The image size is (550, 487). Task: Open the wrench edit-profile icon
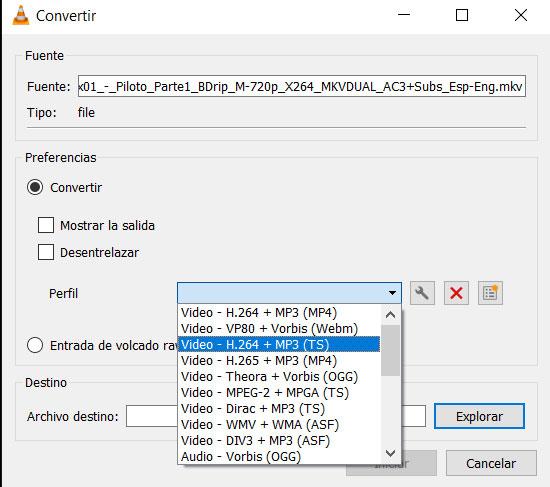pos(422,293)
